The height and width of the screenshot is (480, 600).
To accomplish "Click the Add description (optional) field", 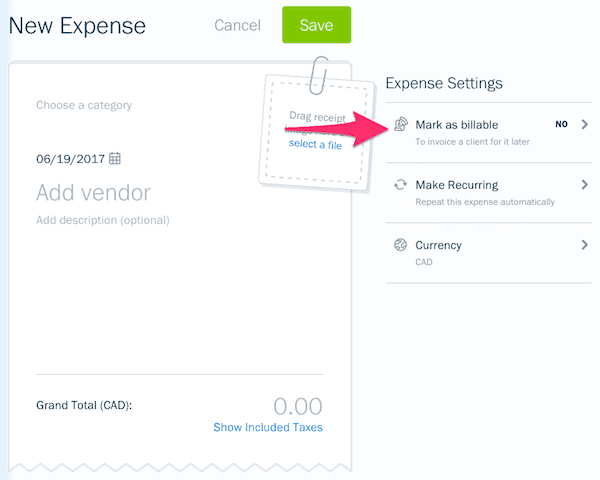I will 103,220.
